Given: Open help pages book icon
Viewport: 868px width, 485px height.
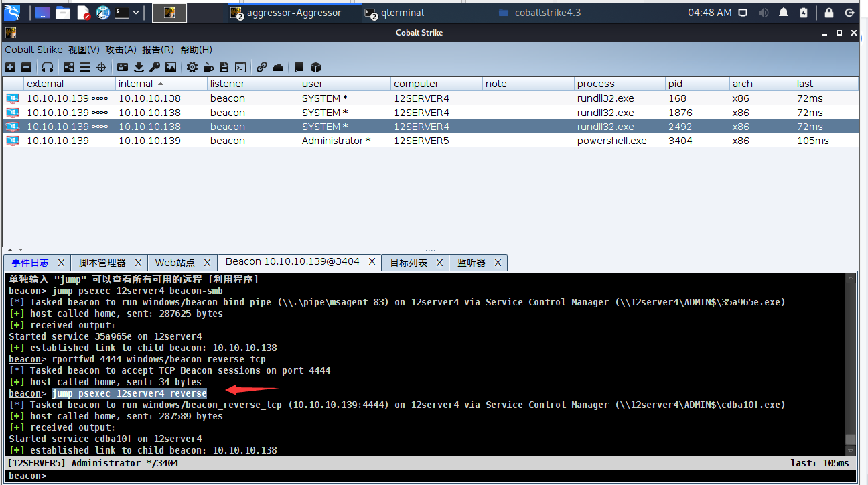Looking at the screenshot, I should [299, 67].
